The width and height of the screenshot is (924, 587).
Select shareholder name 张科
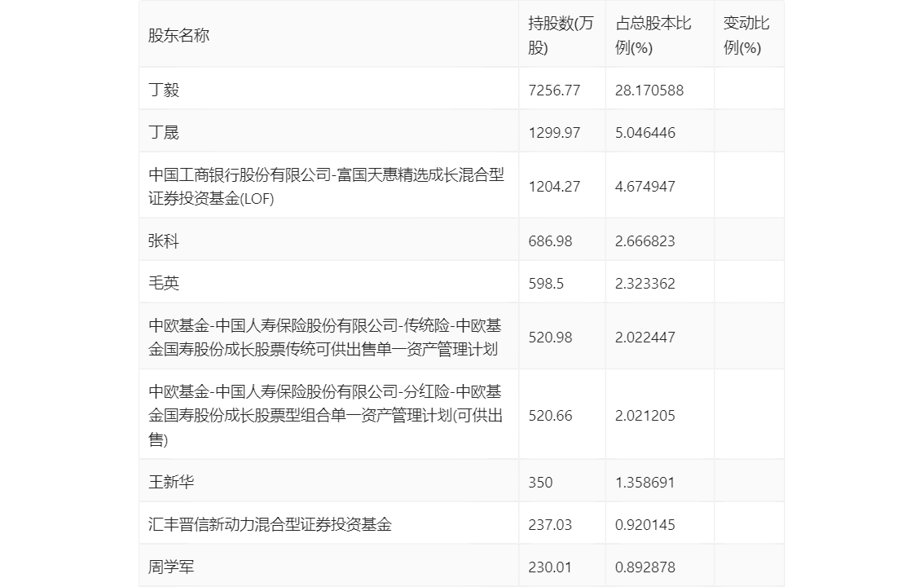click(x=164, y=241)
